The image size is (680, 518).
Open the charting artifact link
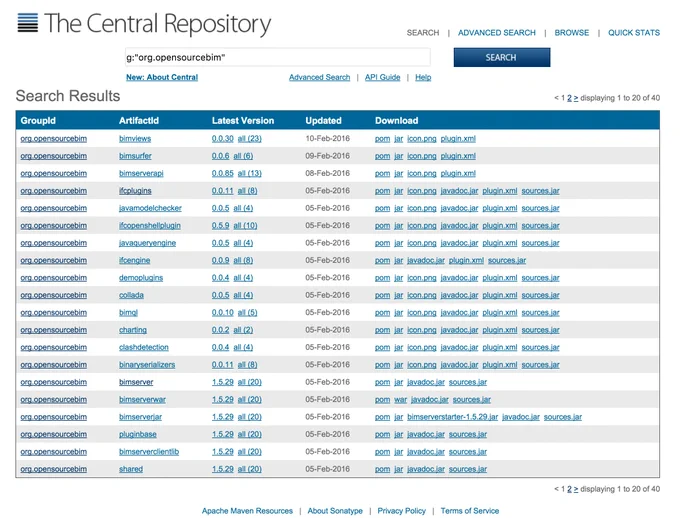click(133, 330)
